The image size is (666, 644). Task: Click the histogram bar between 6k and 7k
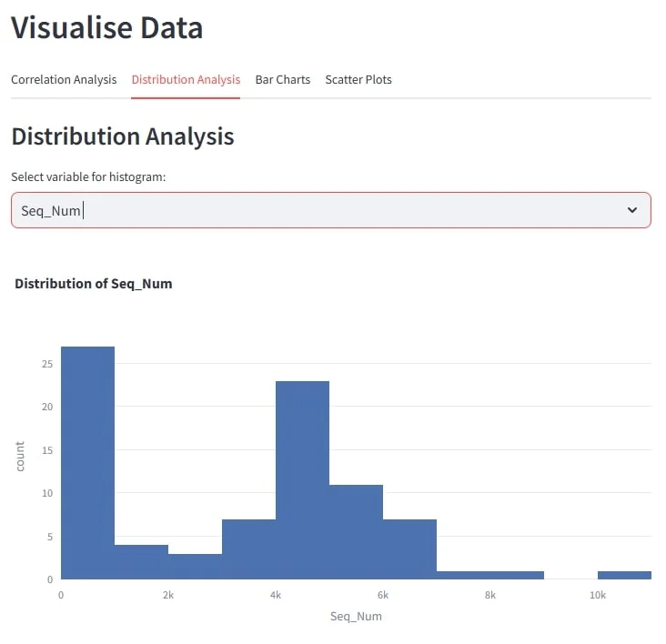409,549
